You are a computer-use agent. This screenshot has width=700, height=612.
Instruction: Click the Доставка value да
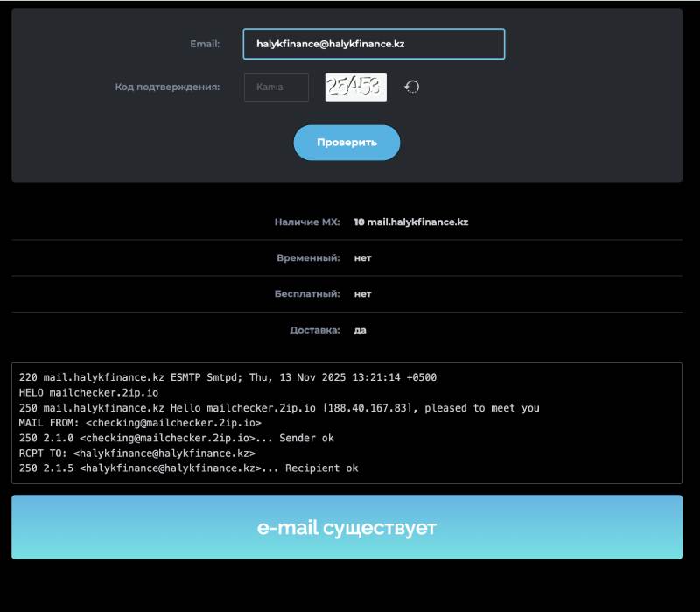pos(360,330)
